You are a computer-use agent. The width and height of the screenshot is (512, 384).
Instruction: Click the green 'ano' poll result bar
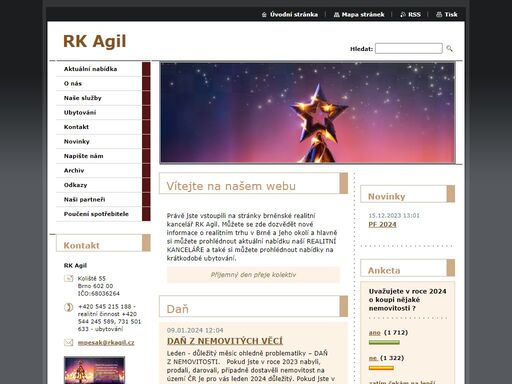(x=384, y=343)
